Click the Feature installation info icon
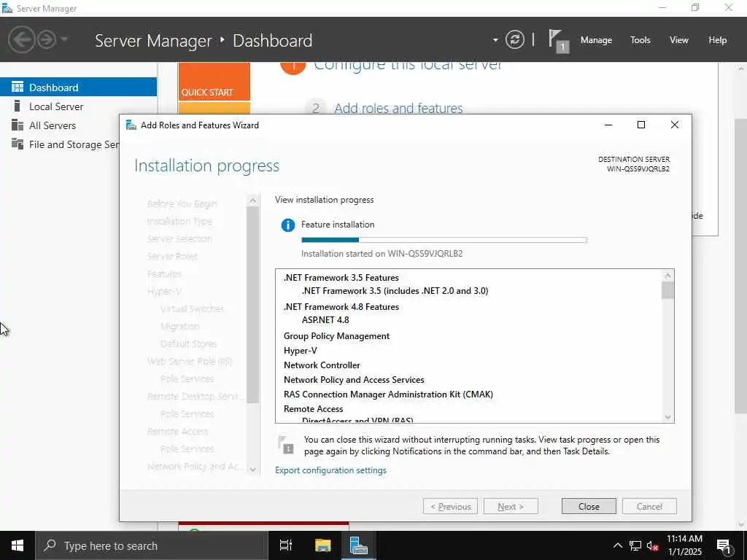Screen dimensions: 747x560 pos(287,225)
